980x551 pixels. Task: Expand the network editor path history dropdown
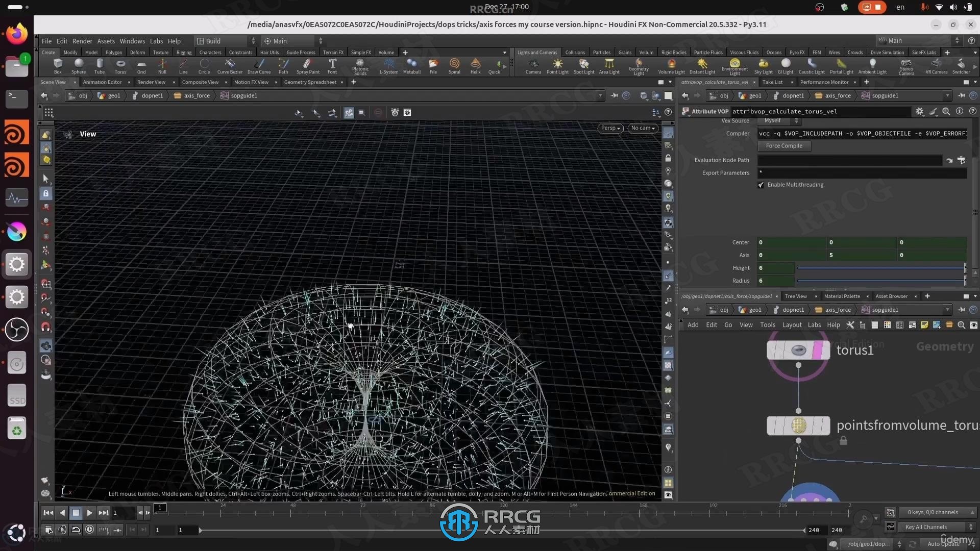tap(948, 310)
